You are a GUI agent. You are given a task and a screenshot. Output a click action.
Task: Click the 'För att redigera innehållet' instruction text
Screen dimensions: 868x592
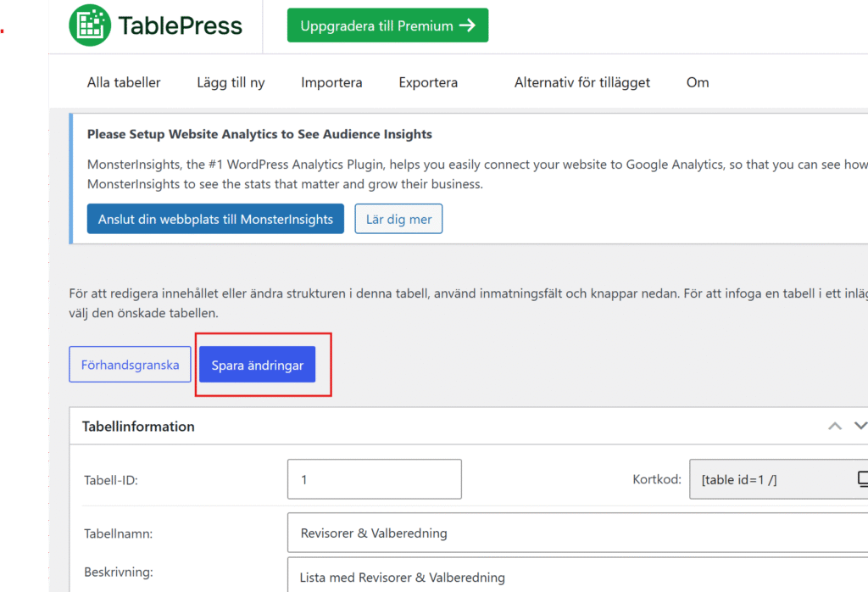point(468,293)
